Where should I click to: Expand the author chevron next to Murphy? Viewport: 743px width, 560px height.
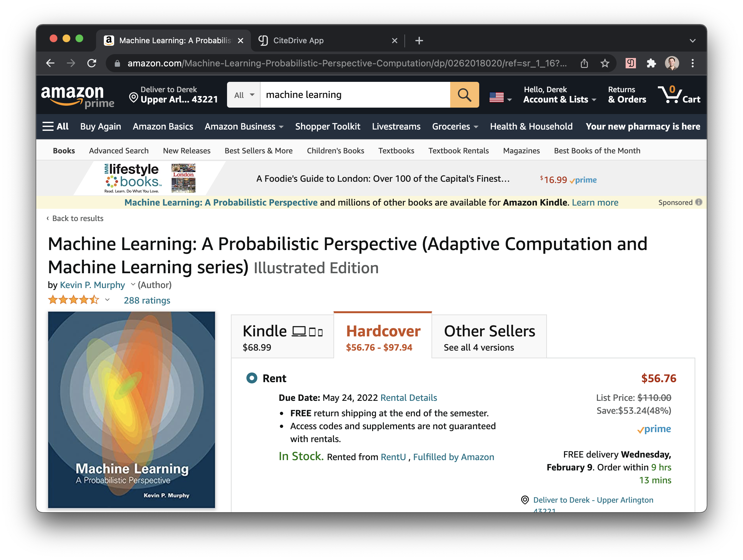pyautogui.click(x=133, y=285)
